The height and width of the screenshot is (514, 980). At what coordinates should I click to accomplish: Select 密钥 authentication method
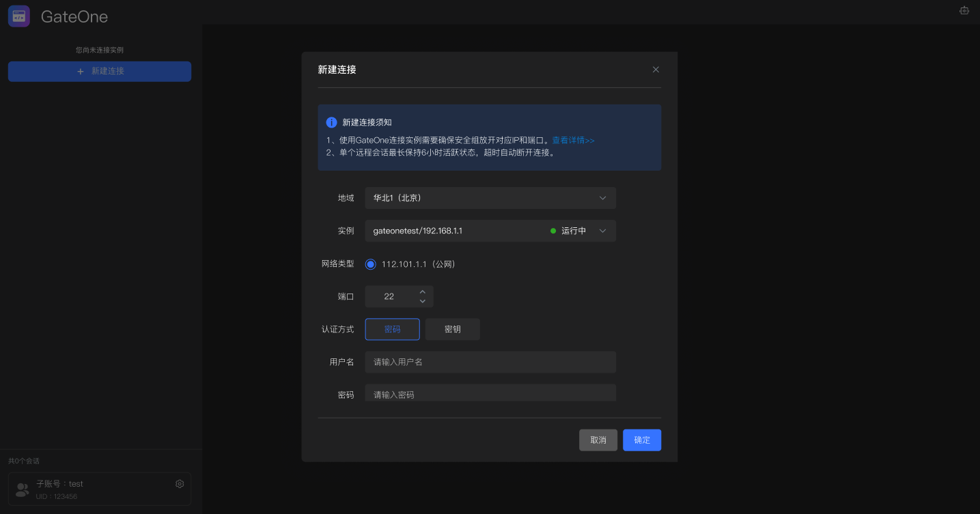click(453, 329)
